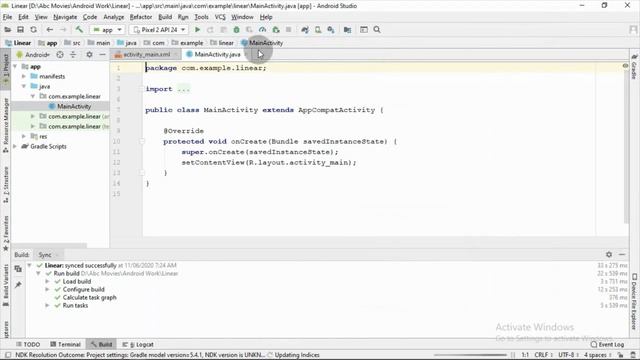Open the TODO tool window
Viewport: 640px width, 360px height.
[x=28, y=344]
